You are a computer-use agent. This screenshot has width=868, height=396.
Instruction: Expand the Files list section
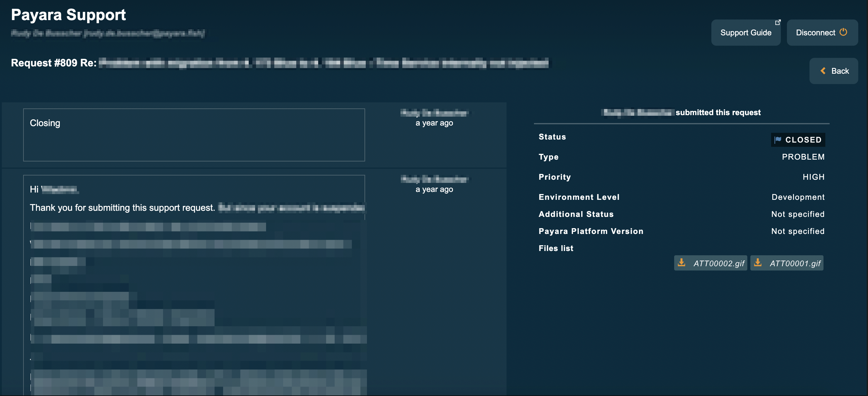556,248
